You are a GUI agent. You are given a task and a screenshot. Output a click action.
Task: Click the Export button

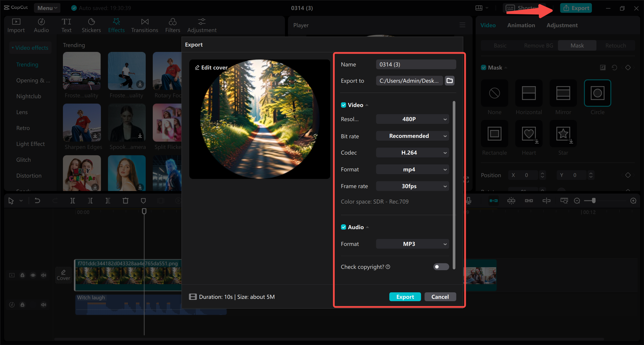(405, 297)
